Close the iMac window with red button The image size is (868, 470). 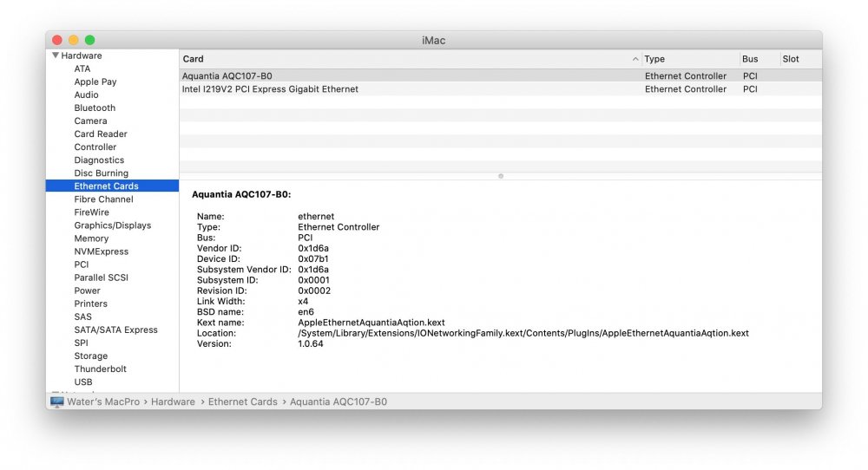click(57, 40)
